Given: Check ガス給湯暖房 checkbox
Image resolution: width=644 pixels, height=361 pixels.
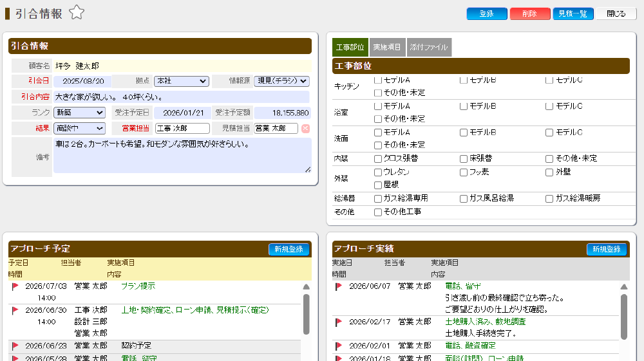Looking at the screenshot, I should [x=549, y=199].
